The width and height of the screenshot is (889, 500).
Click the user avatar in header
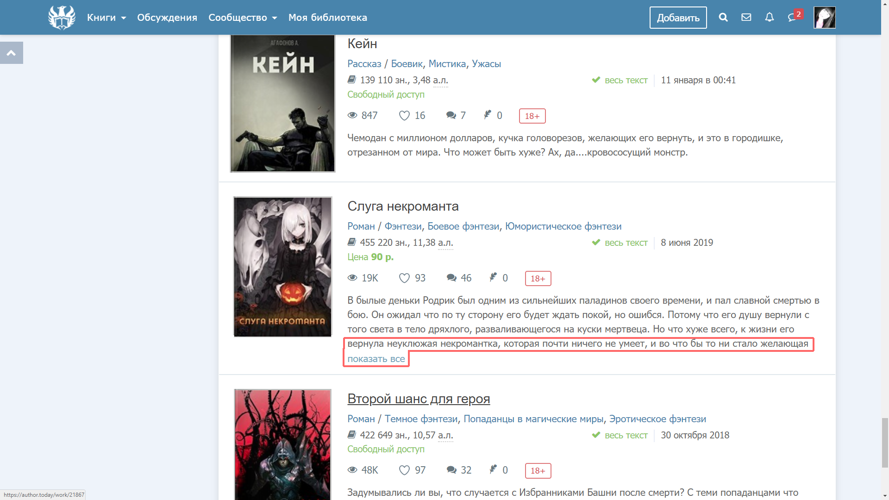[x=824, y=18]
